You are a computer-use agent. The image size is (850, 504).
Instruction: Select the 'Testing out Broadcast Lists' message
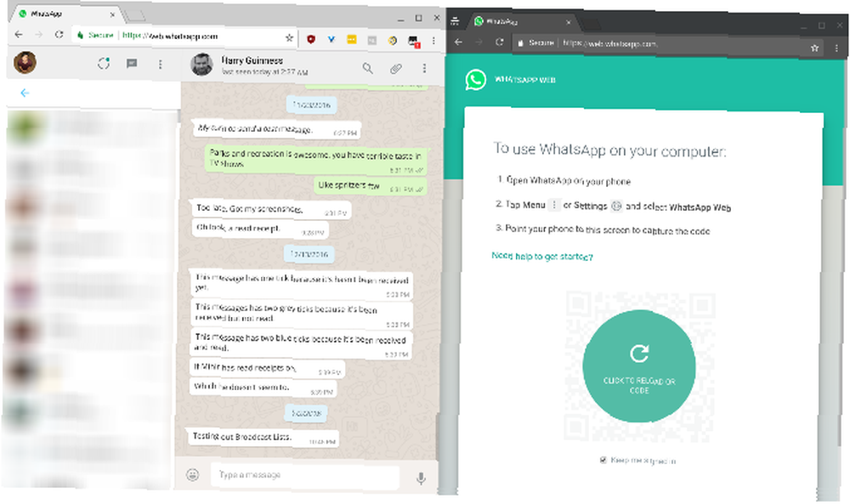tap(263, 437)
